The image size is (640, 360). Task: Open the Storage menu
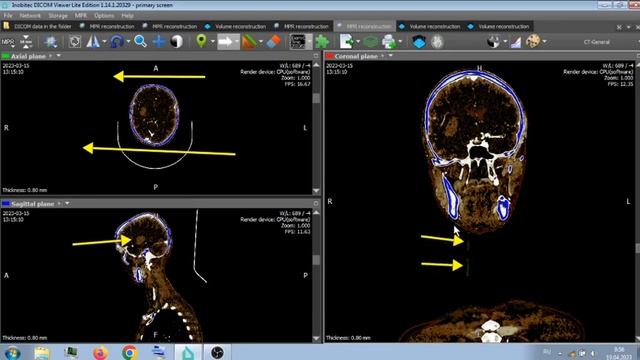click(x=58, y=16)
